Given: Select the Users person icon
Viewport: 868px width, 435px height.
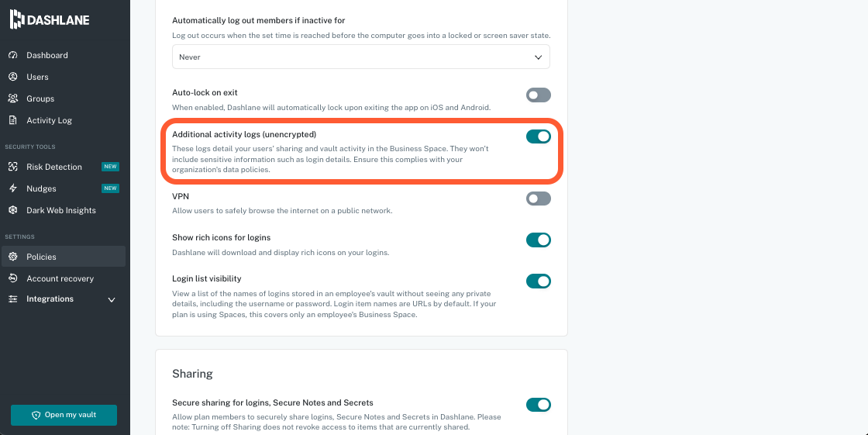Looking at the screenshot, I should point(13,77).
